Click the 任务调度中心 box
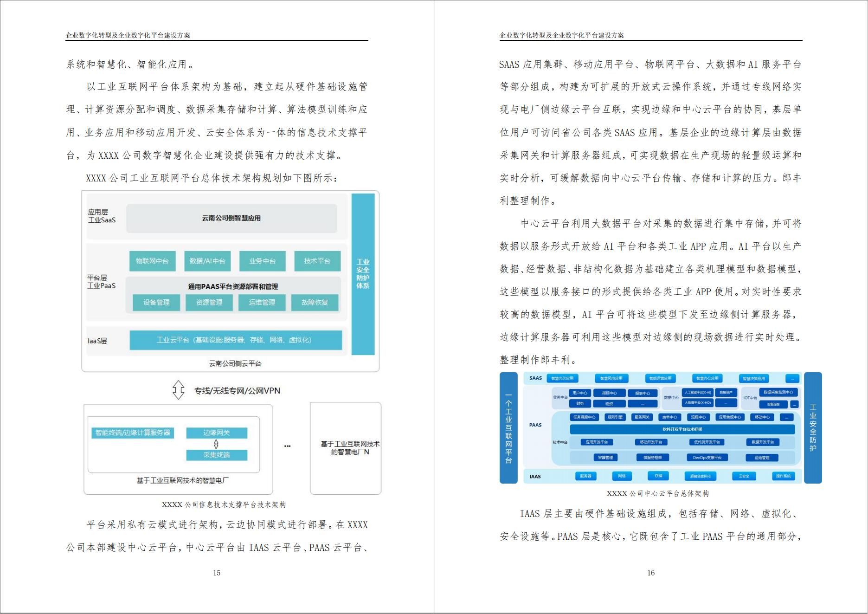 [584, 417]
